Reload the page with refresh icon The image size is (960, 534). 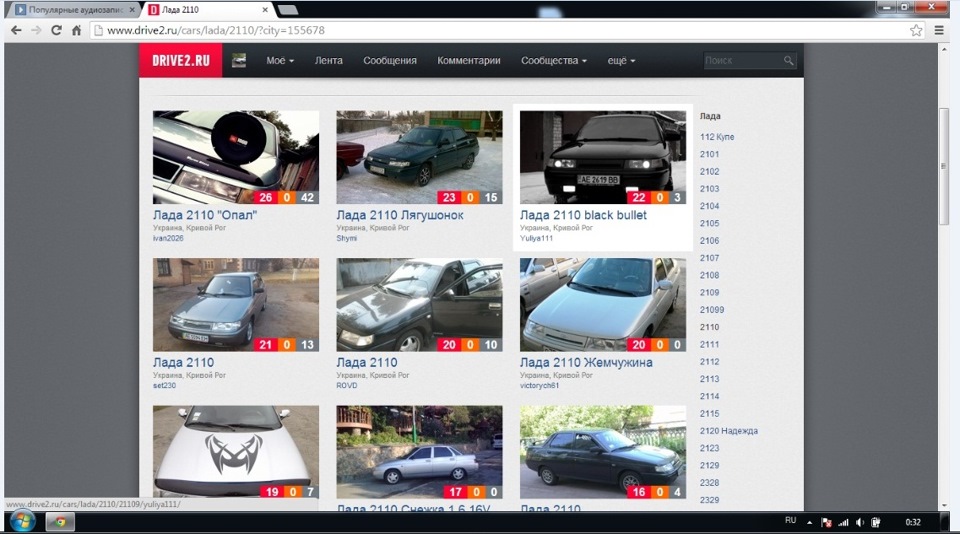(x=56, y=30)
